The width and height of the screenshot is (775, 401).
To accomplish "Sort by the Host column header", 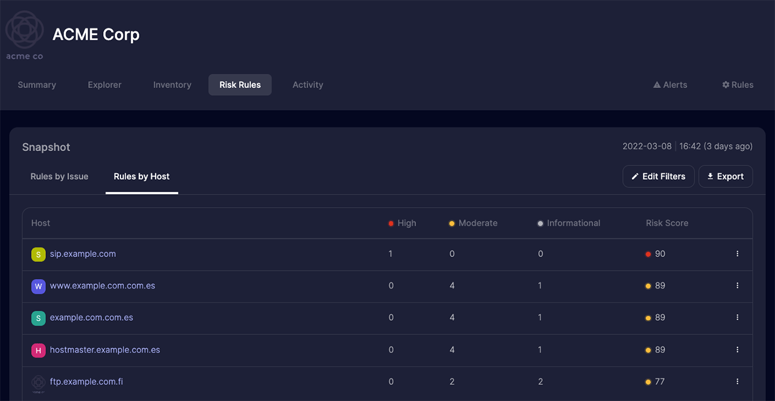I will [x=41, y=223].
